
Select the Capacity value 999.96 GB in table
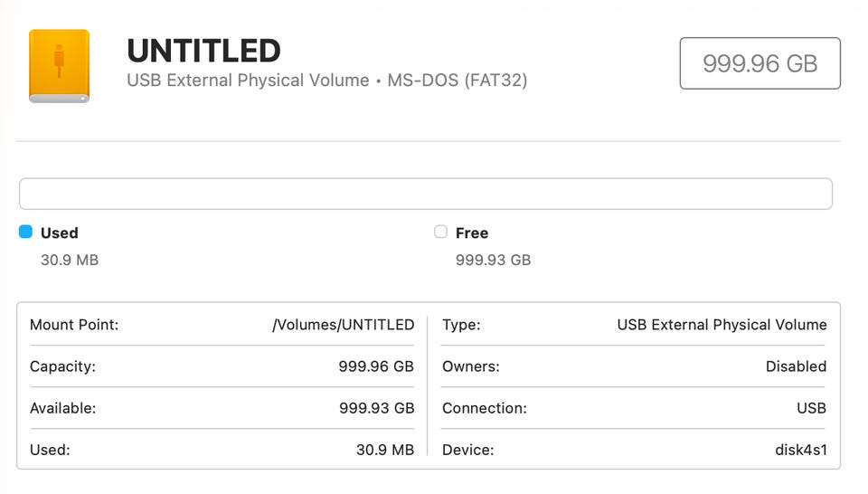click(x=376, y=366)
